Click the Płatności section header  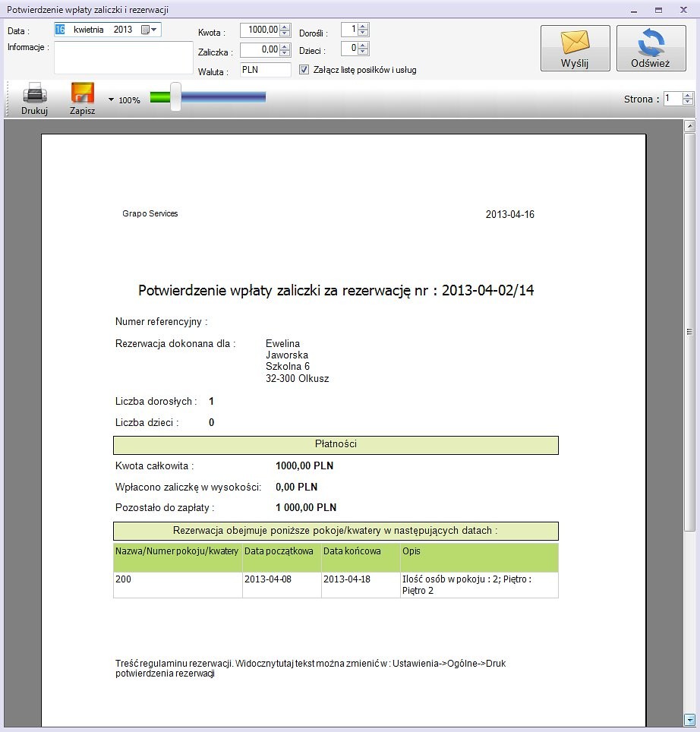pyautogui.click(x=336, y=445)
